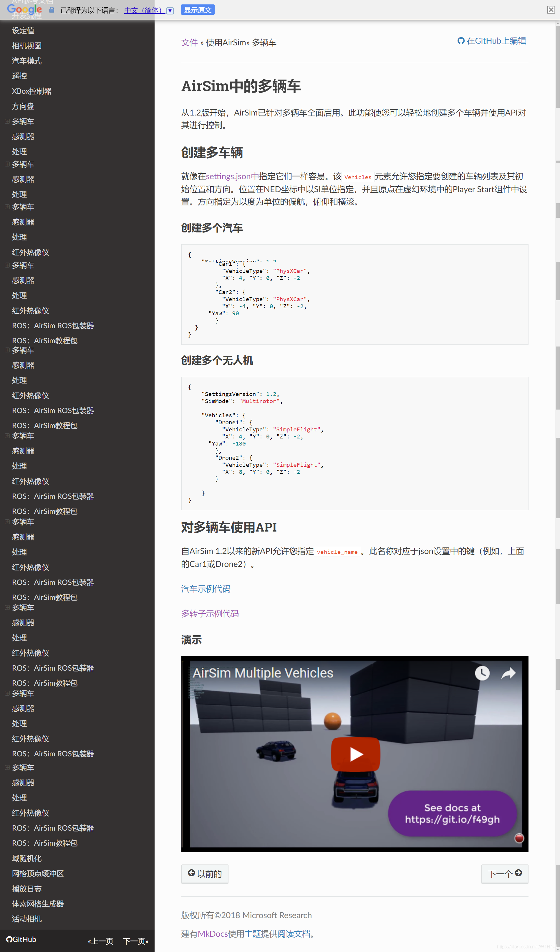560x952 pixels.
Task: Click the GitHub icon beside 在GitHub上编辑
Action: tap(461, 41)
